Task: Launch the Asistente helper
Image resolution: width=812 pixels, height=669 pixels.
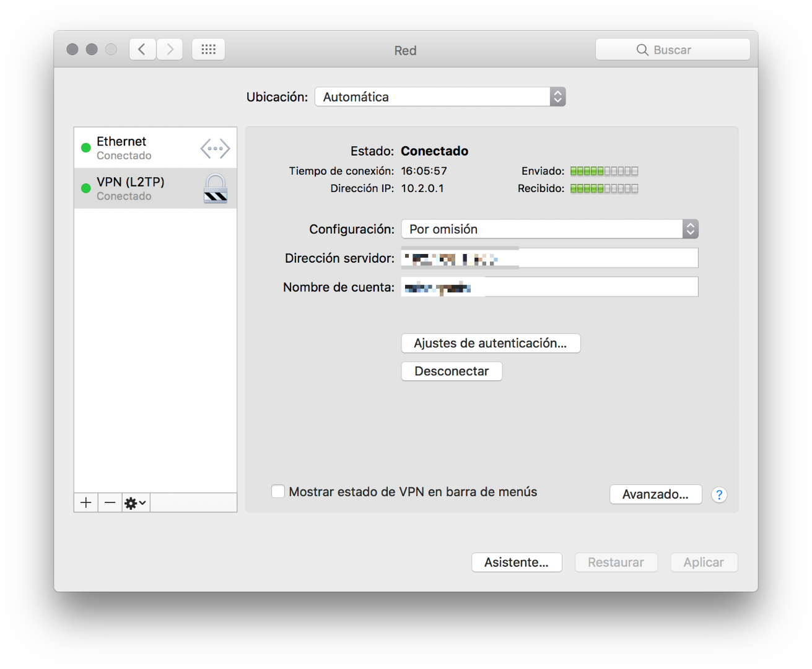Action: [517, 562]
